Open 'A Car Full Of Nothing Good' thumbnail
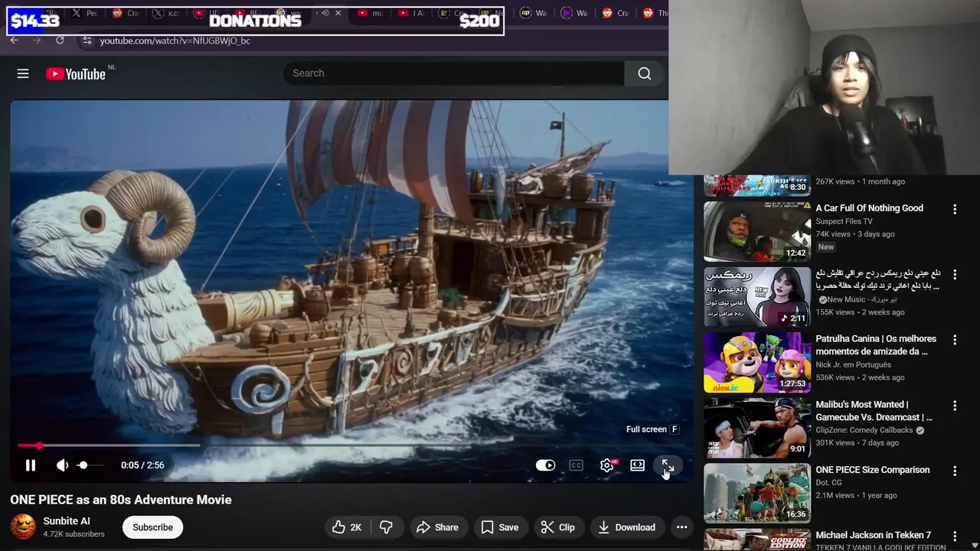 (x=757, y=231)
